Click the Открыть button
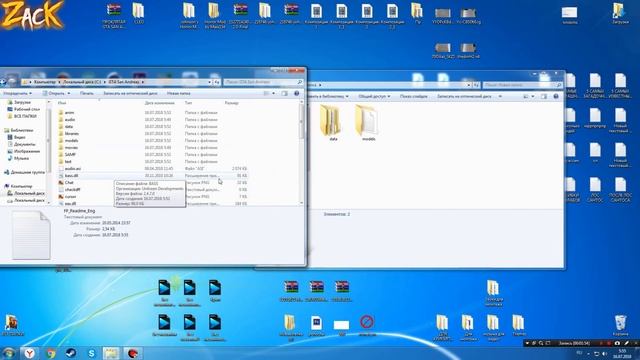 tap(54, 93)
